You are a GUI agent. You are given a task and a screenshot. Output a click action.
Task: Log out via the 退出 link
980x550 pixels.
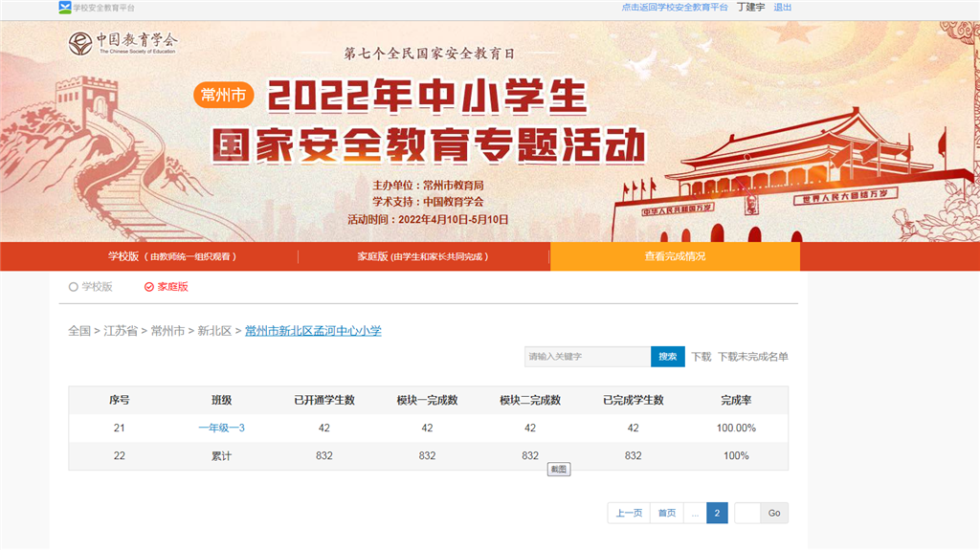783,8
